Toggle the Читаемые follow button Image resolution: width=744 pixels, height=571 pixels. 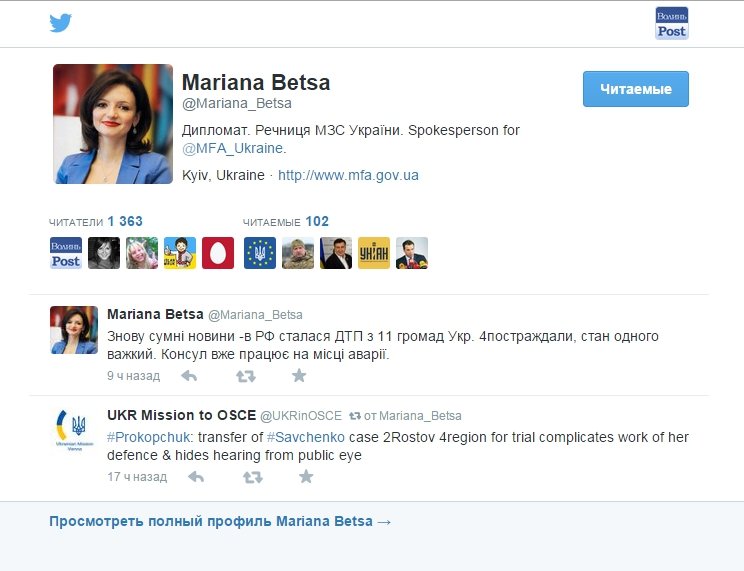coord(636,89)
